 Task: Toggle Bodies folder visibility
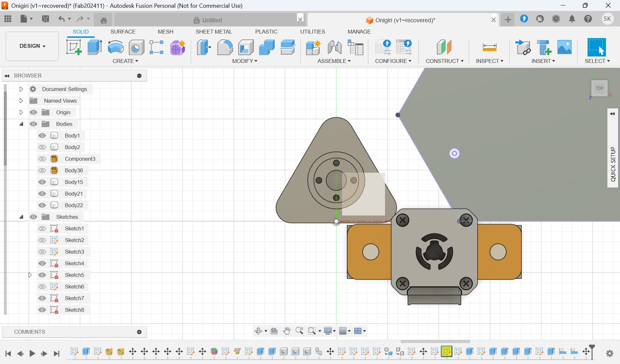pos(33,124)
